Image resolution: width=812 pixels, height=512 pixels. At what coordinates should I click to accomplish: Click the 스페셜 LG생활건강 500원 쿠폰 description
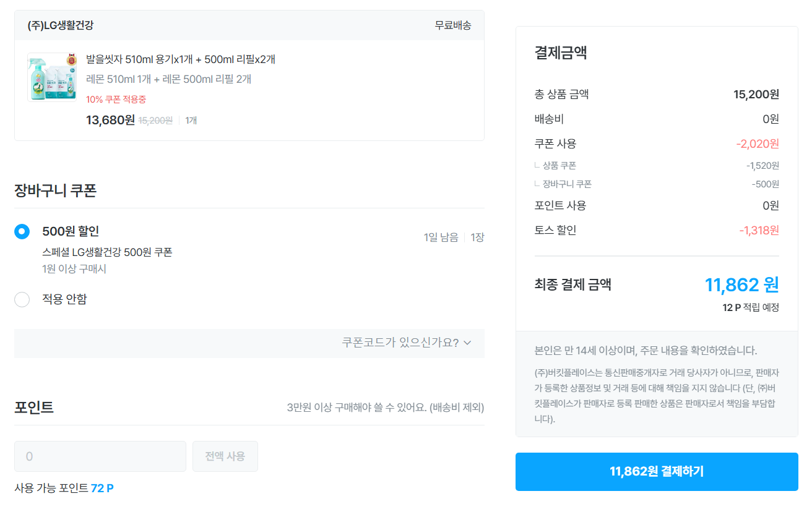click(107, 252)
